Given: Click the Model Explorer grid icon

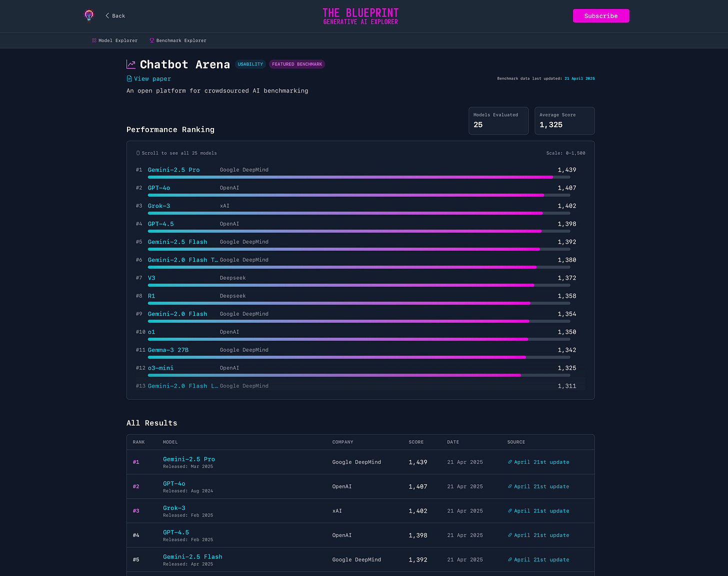Looking at the screenshot, I should 94,40.
